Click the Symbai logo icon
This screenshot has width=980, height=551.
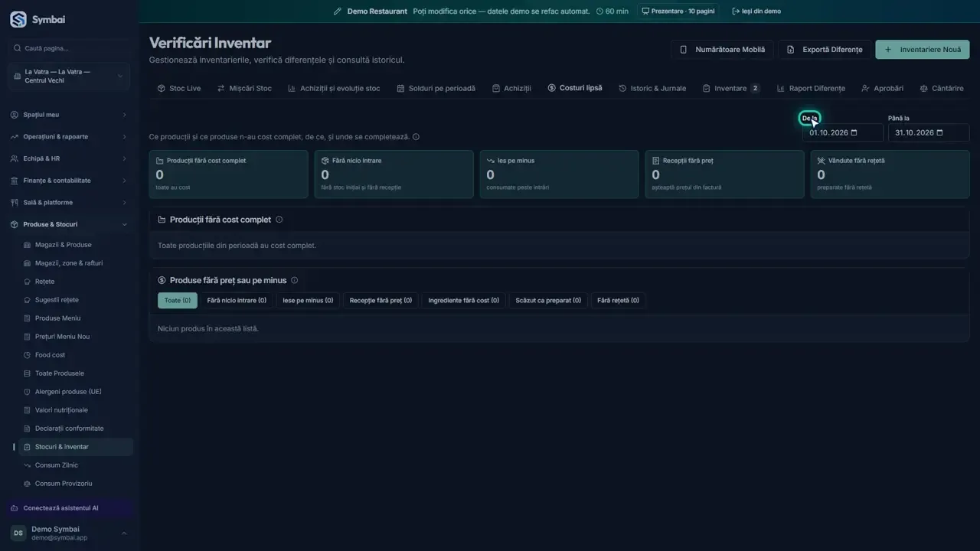pyautogui.click(x=18, y=20)
